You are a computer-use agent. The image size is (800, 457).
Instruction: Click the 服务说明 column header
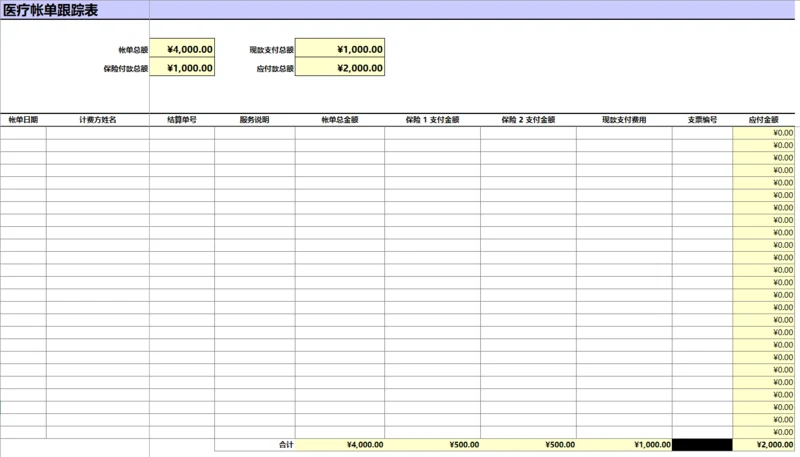254,119
